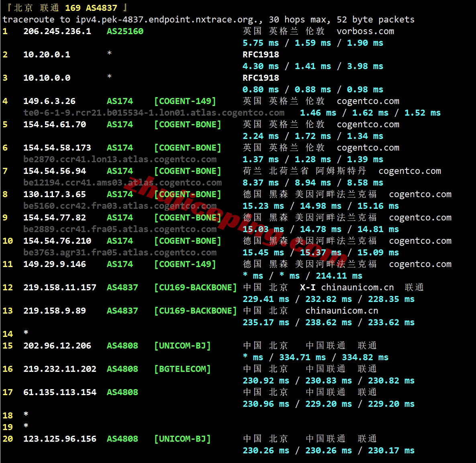Select IP 10.20.0.1 on hop 2

(x=47, y=55)
